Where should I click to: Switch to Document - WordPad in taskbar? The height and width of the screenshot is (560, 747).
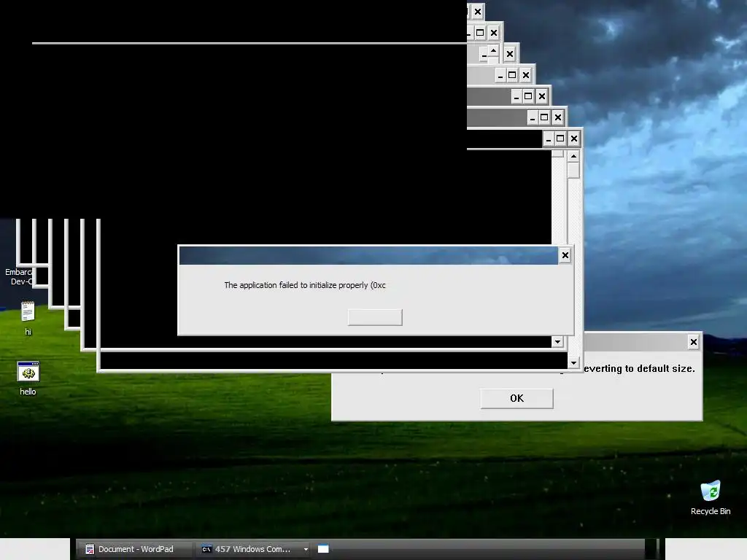point(135,549)
